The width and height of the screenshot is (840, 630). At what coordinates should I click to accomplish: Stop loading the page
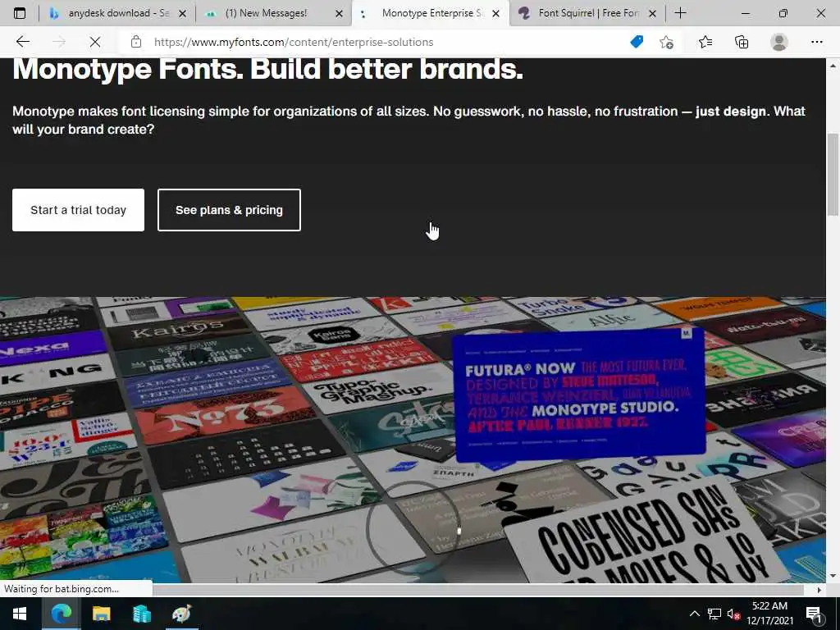pos(95,42)
